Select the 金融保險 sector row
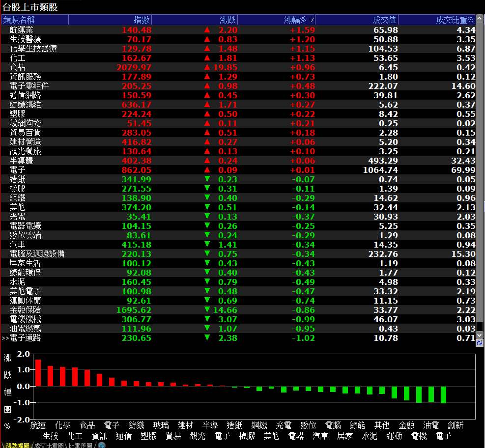The width and height of the screenshot is (485, 448). [x=238, y=310]
